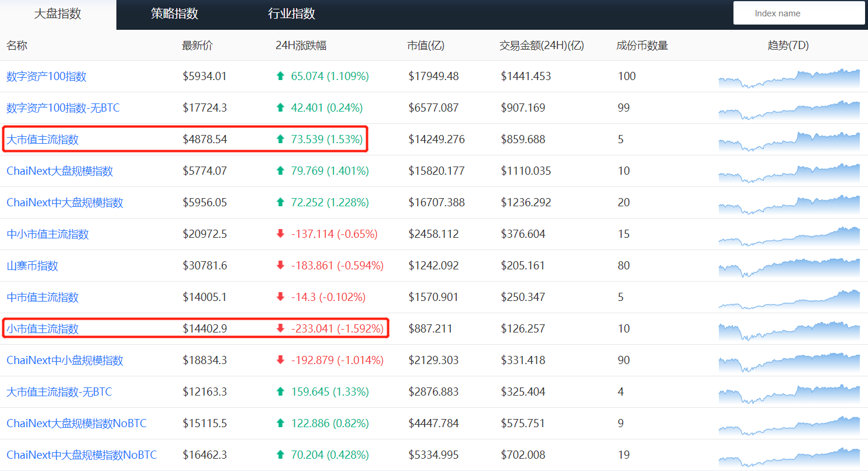The width and height of the screenshot is (868, 471).
Task: Open the ChaiNext中大盘规模指数NoBTC link
Action: 82,455
